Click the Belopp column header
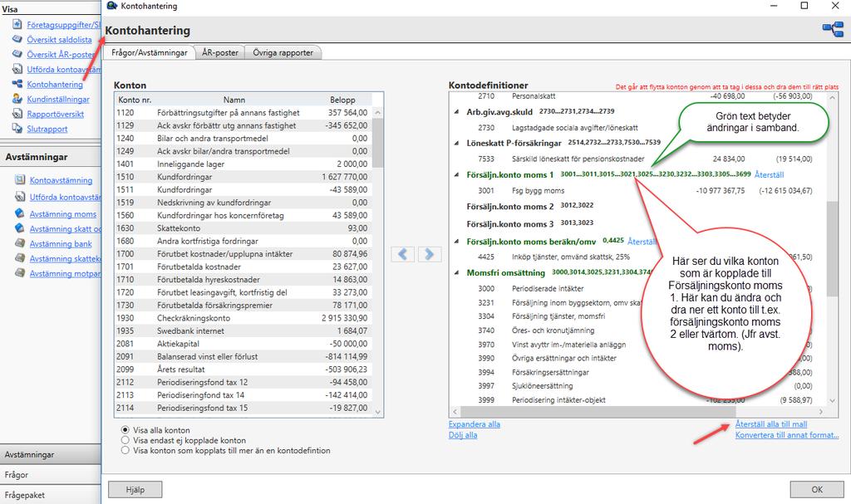The height and width of the screenshot is (504, 851). point(342,100)
